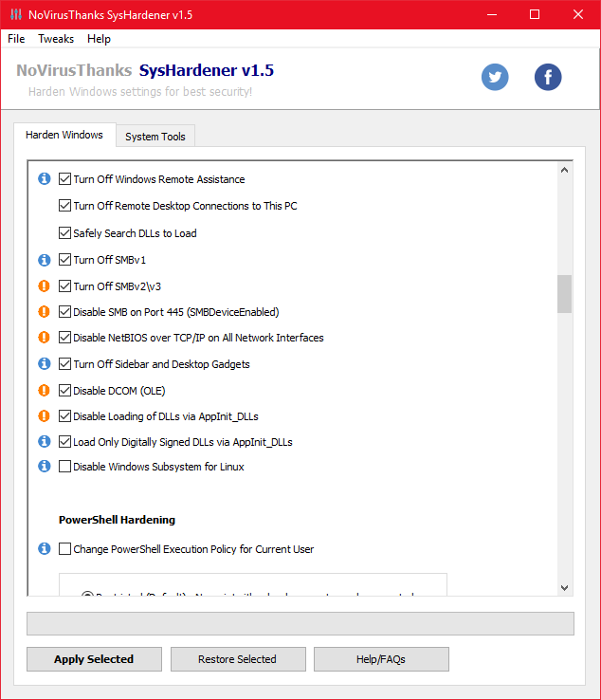
Task: Click info icon beside Turn Off Windows Remote Assistance
Action: coord(44,179)
